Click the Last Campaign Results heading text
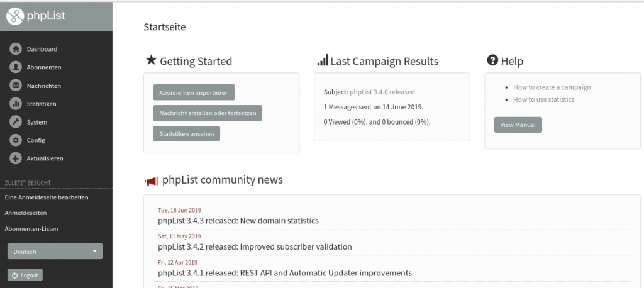Image resolution: width=644 pixels, height=288 pixels. click(x=384, y=61)
